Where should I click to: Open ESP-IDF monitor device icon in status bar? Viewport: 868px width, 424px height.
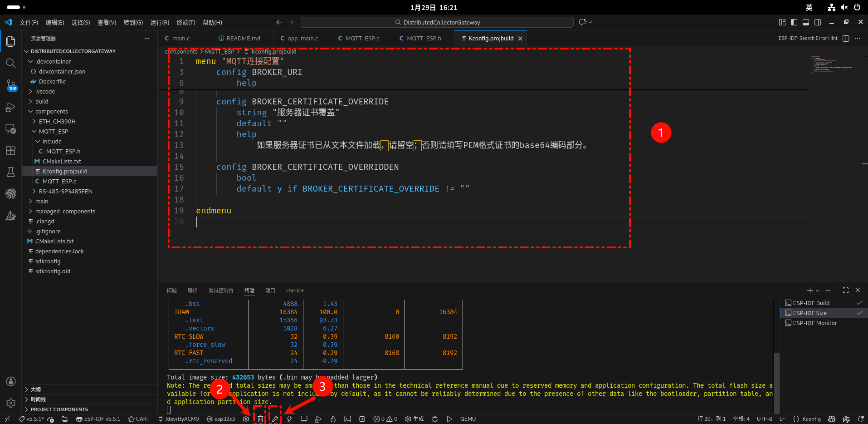point(304,419)
